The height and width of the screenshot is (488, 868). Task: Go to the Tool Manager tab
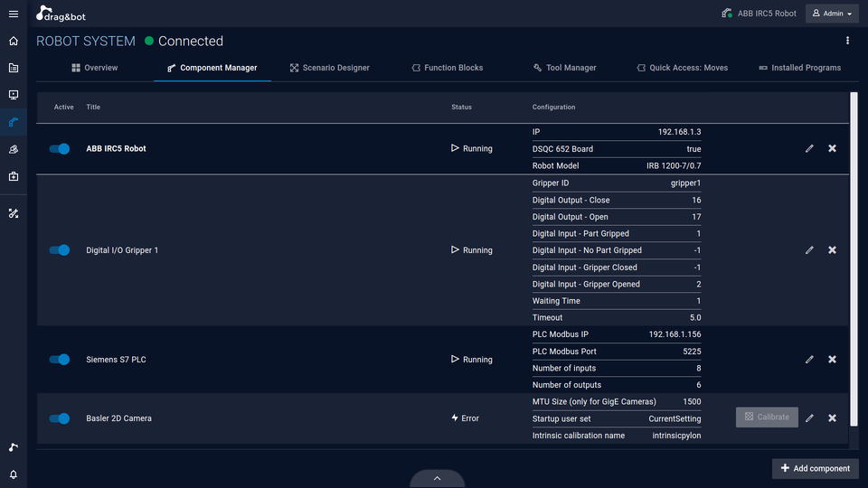pyautogui.click(x=564, y=68)
